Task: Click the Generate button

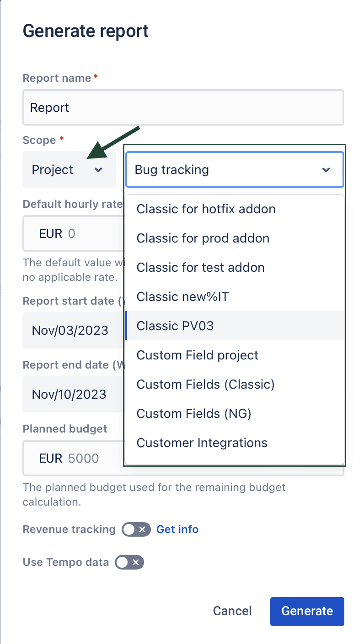Action: click(307, 611)
